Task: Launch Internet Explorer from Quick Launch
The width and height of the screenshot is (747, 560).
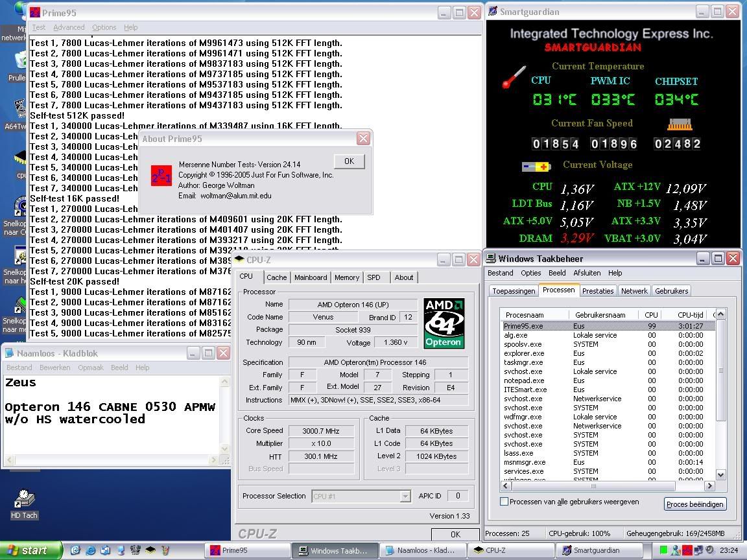Action: pyautogui.click(x=90, y=550)
